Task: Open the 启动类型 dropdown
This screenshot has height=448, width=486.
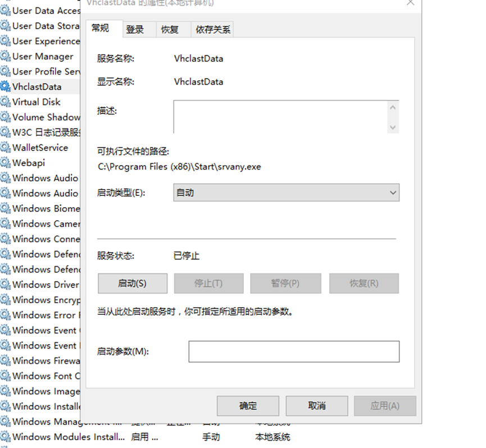Action: 286,193
